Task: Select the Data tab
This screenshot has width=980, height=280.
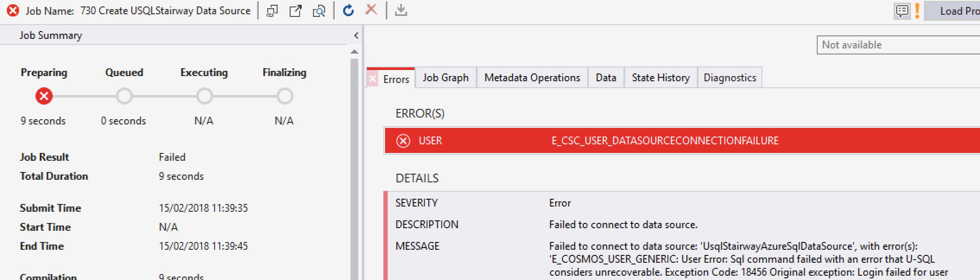Action: pos(606,78)
